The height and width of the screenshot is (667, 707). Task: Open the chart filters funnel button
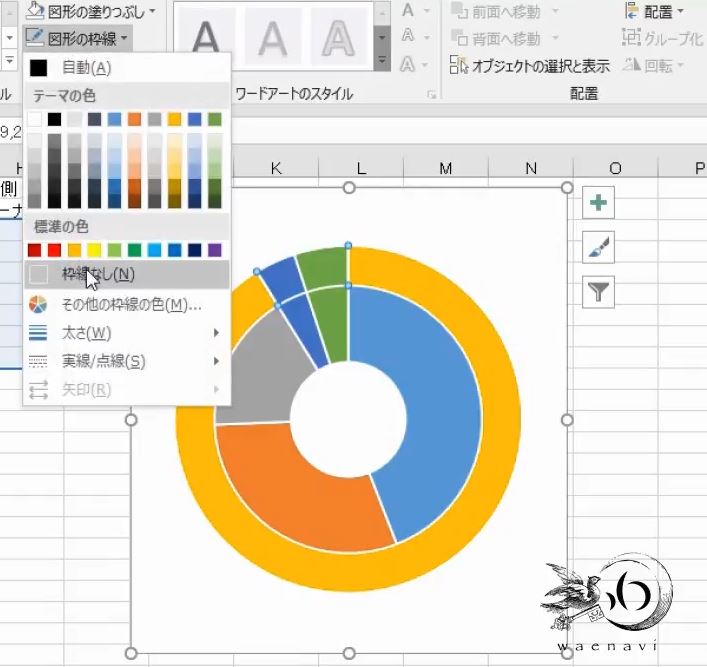(598, 292)
